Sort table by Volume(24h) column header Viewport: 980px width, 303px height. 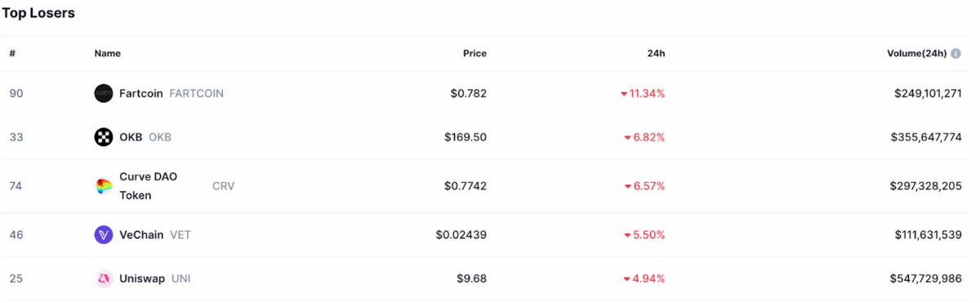(x=917, y=53)
